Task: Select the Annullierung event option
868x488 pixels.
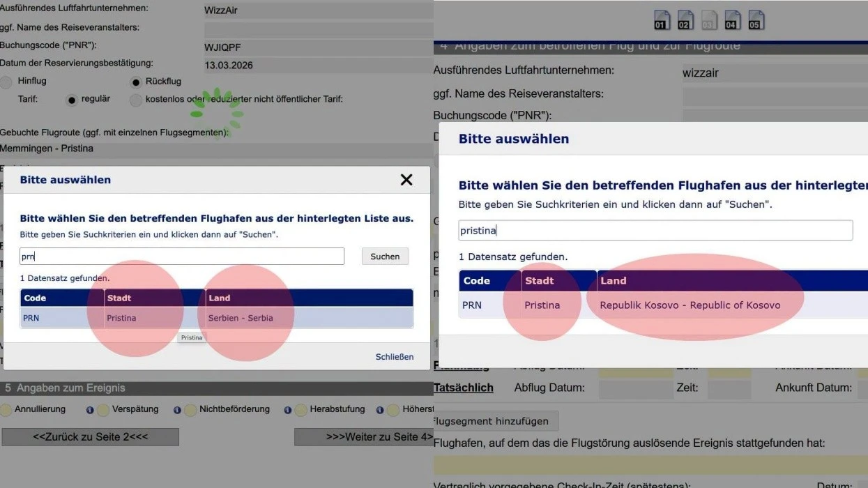Action: coord(6,410)
